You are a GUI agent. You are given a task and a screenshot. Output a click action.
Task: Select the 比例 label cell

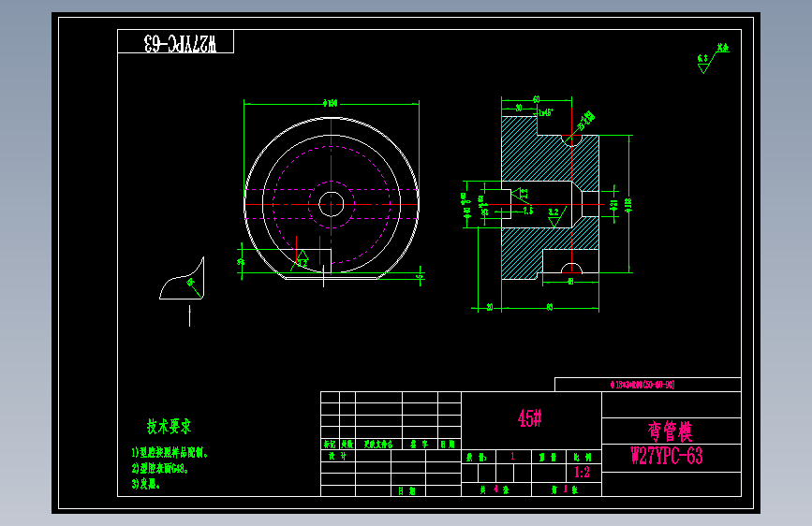point(584,457)
